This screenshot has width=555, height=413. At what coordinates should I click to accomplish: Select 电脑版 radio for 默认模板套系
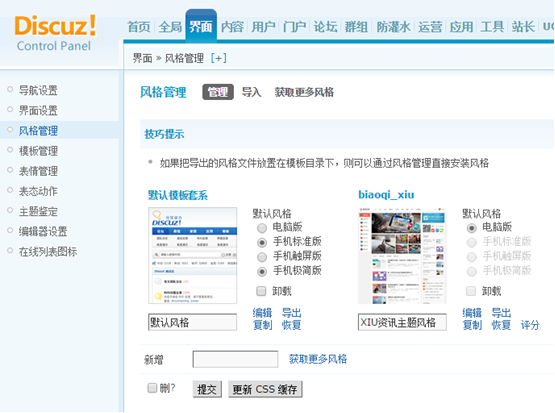point(262,228)
